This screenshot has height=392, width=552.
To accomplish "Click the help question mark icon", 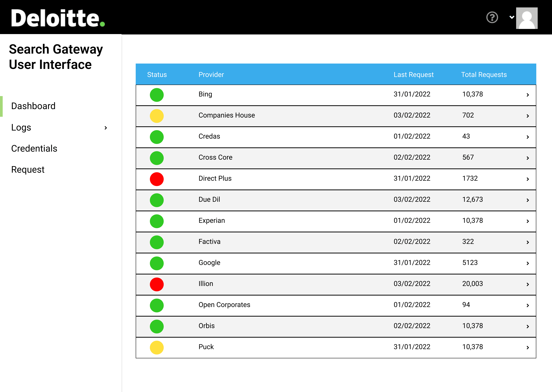I will coord(492,17).
